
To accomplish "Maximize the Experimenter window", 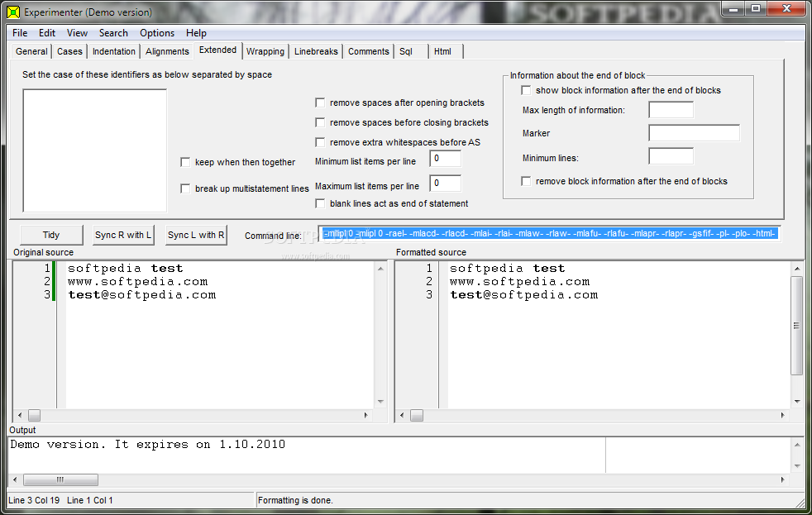I will pos(756,9).
